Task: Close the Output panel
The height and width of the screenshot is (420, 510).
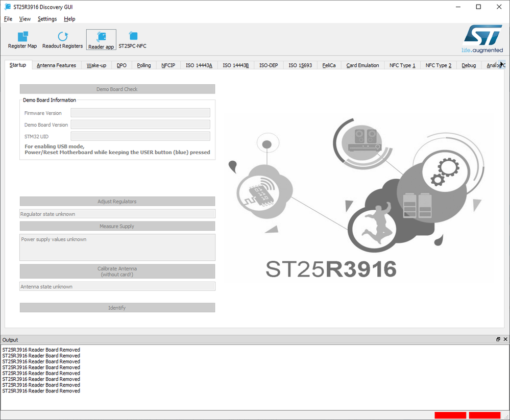Action: (505, 339)
